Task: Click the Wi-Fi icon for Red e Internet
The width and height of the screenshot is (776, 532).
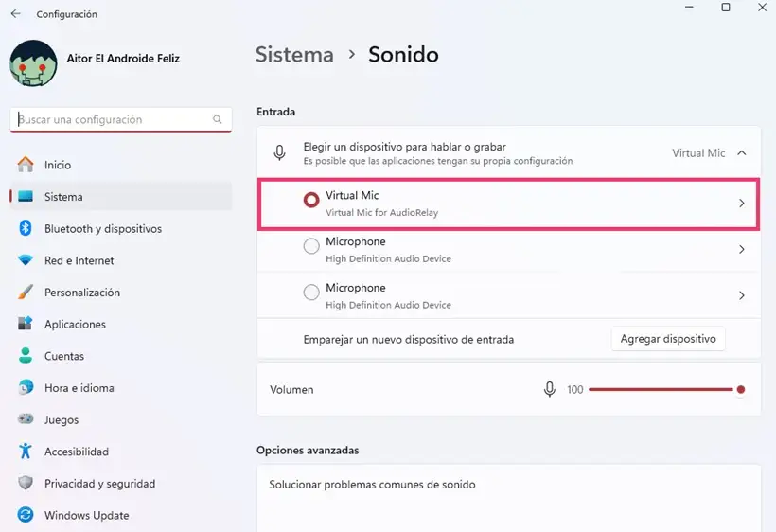Action: (x=26, y=259)
